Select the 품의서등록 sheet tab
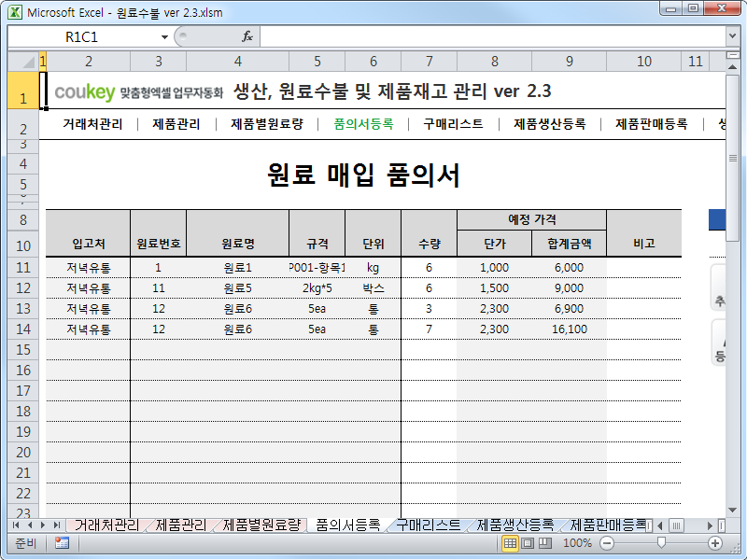 (347, 525)
